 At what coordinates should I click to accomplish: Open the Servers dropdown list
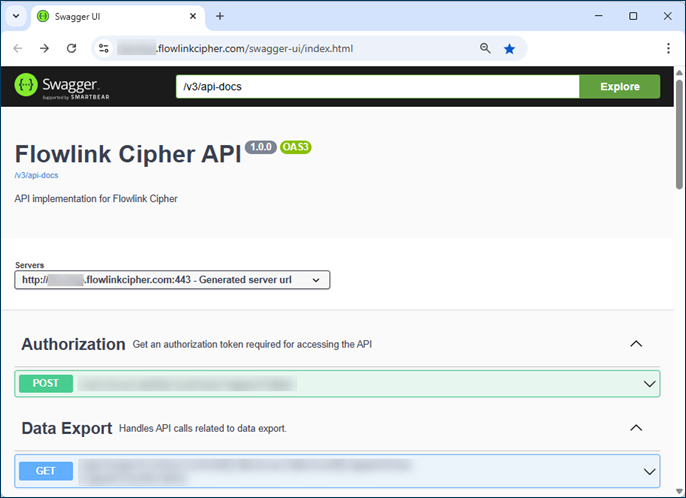click(172, 280)
